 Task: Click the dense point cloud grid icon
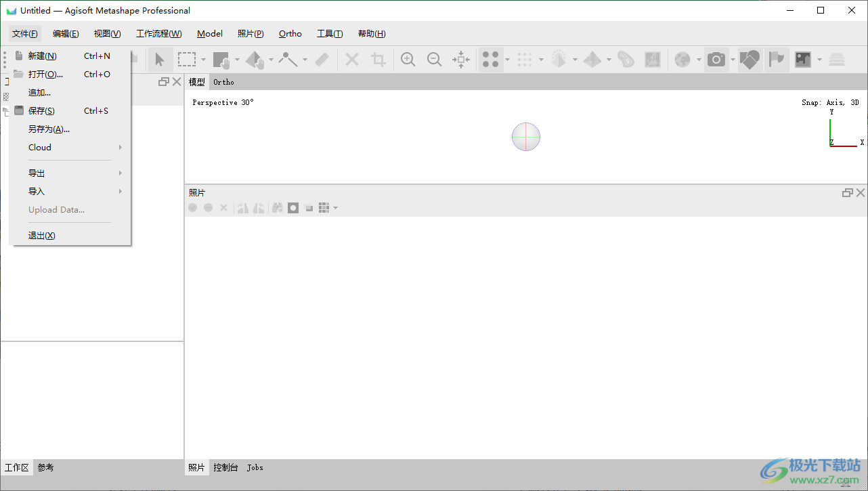tap(525, 60)
